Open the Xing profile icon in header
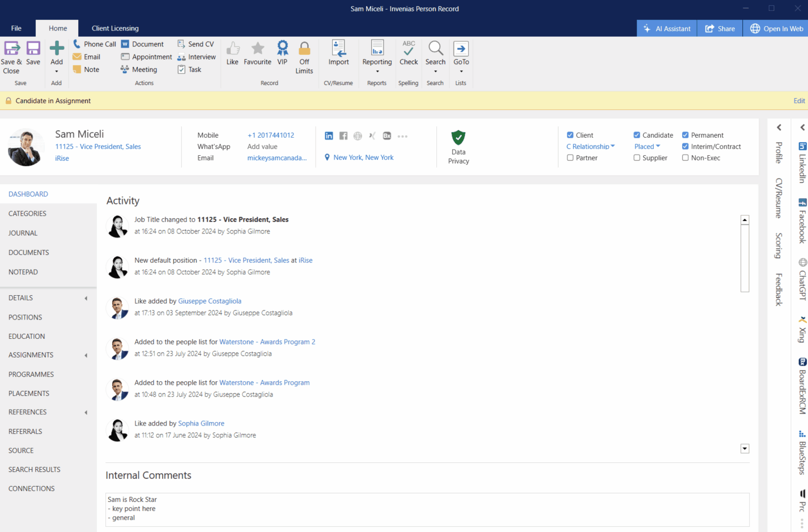 coord(372,136)
